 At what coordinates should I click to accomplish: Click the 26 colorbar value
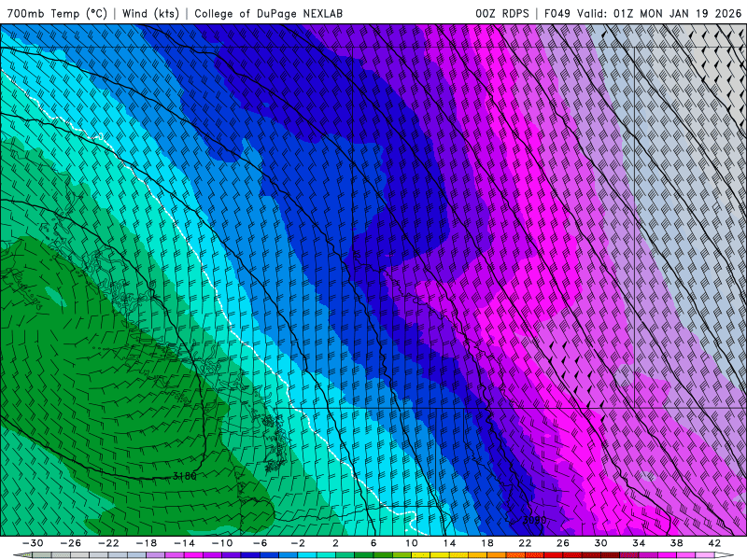pos(563,543)
